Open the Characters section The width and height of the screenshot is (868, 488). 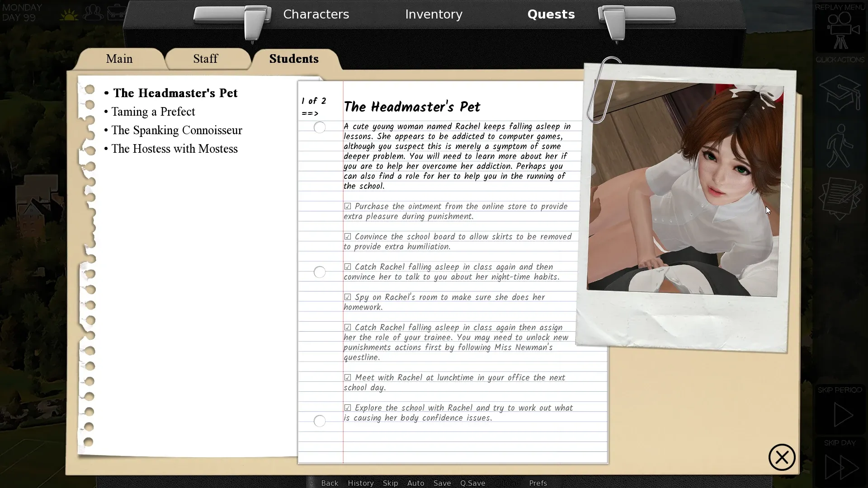(316, 14)
